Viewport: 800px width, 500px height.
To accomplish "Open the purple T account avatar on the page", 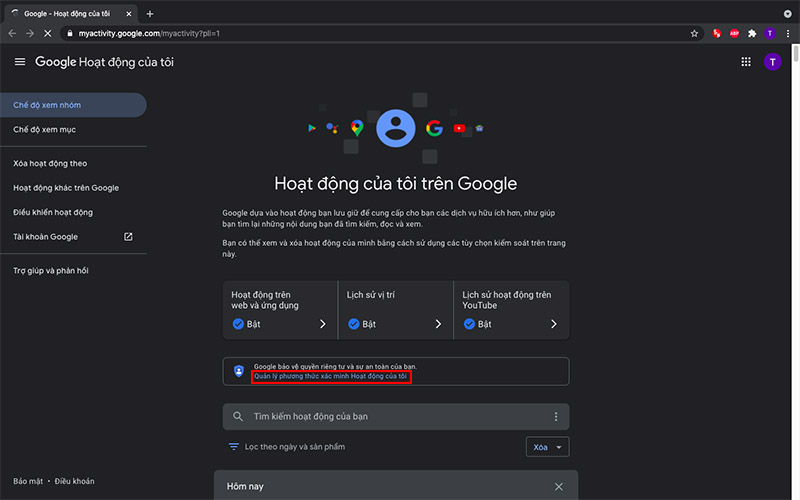I will (772, 62).
